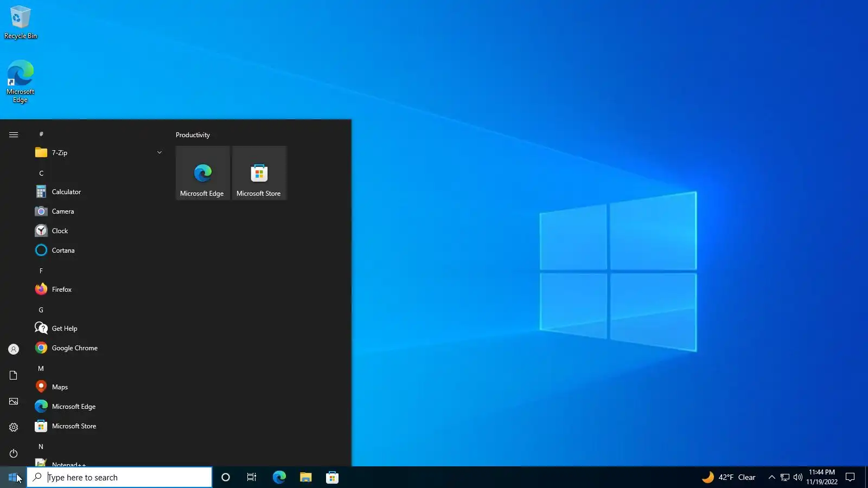Open Pictures from the Start sidebar

pyautogui.click(x=14, y=401)
